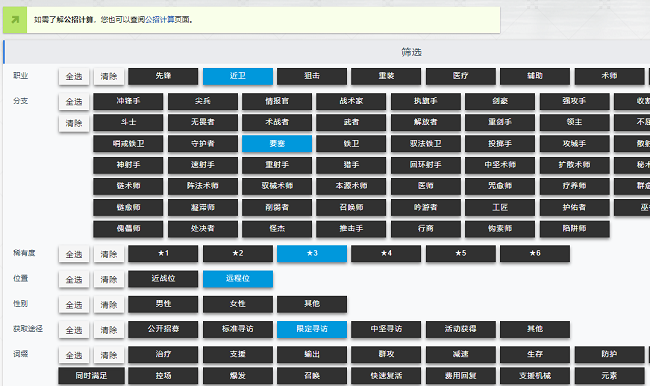Select all in the 位置 row
This screenshot has width=650, height=386.
click(74, 280)
